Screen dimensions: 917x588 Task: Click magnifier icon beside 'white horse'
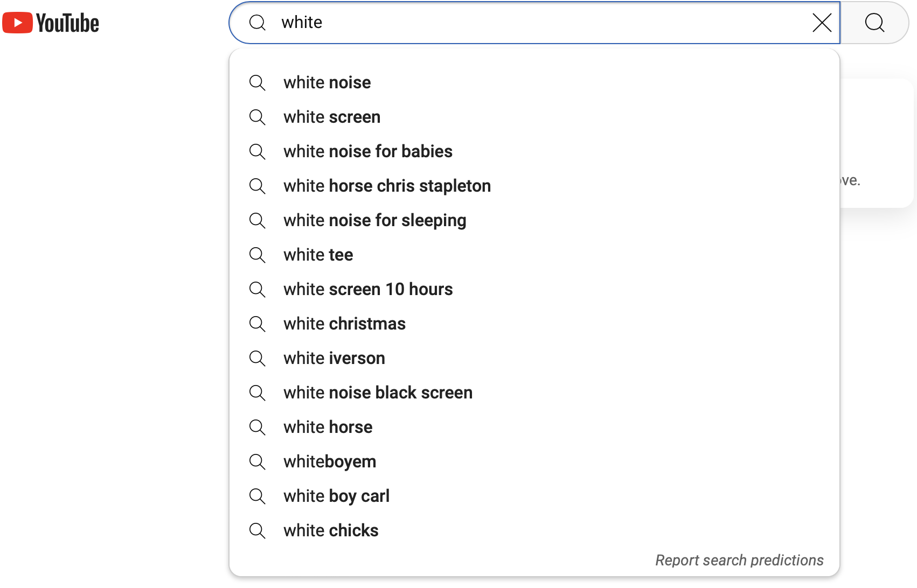coord(258,427)
